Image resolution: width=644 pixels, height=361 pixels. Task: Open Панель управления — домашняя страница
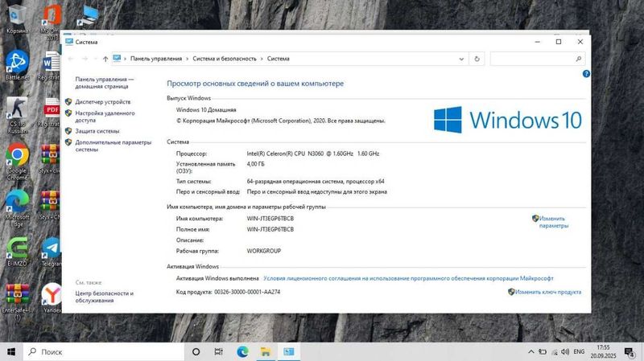coord(105,83)
